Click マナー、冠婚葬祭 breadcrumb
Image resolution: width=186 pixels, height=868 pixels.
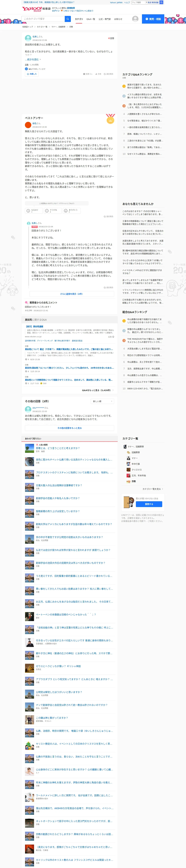[x=58, y=27]
